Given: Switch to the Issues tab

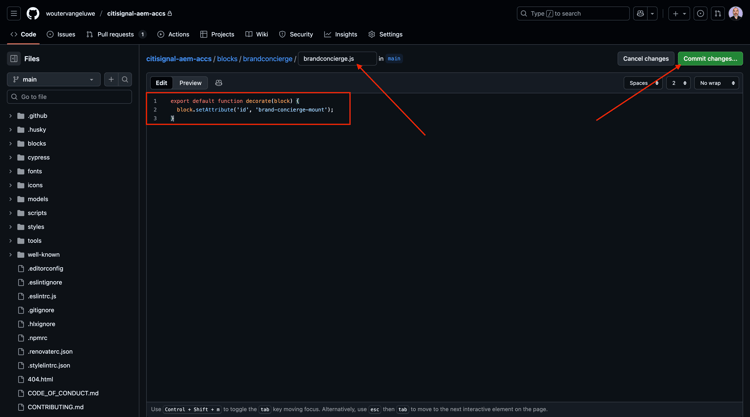Looking at the screenshot, I should click(61, 34).
